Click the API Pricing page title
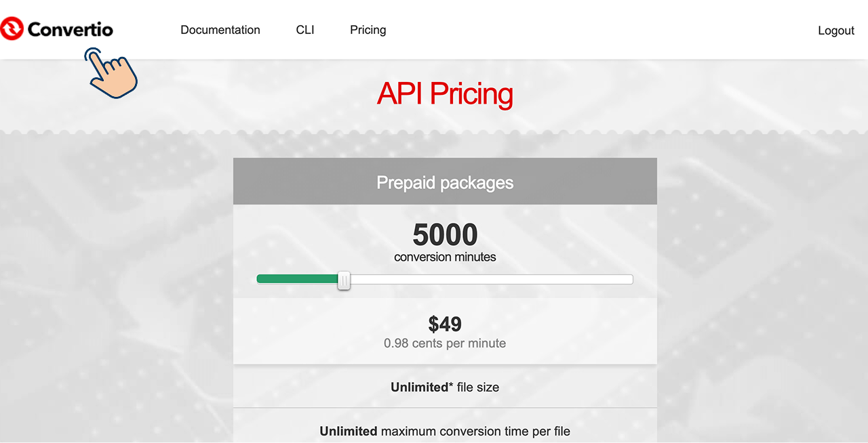 point(445,94)
